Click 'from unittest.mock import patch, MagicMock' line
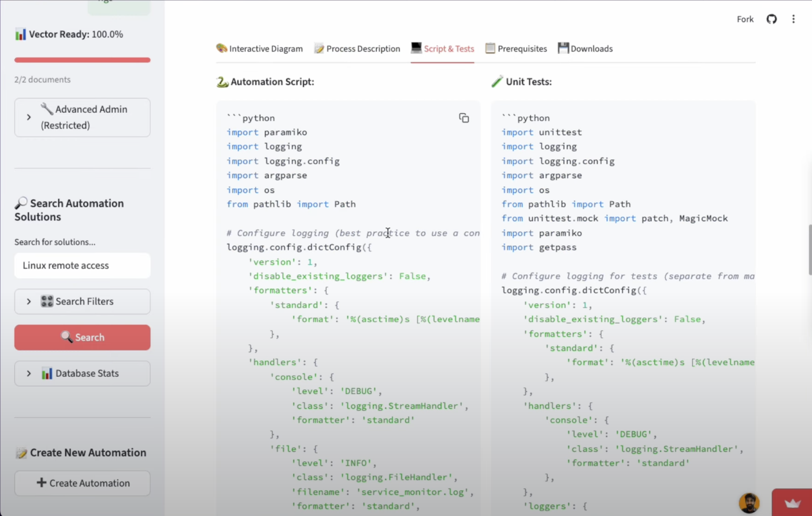 click(x=615, y=219)
